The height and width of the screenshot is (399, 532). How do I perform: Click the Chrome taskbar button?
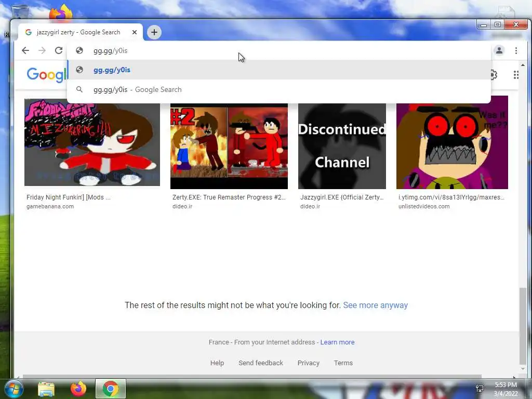(111, 389)
